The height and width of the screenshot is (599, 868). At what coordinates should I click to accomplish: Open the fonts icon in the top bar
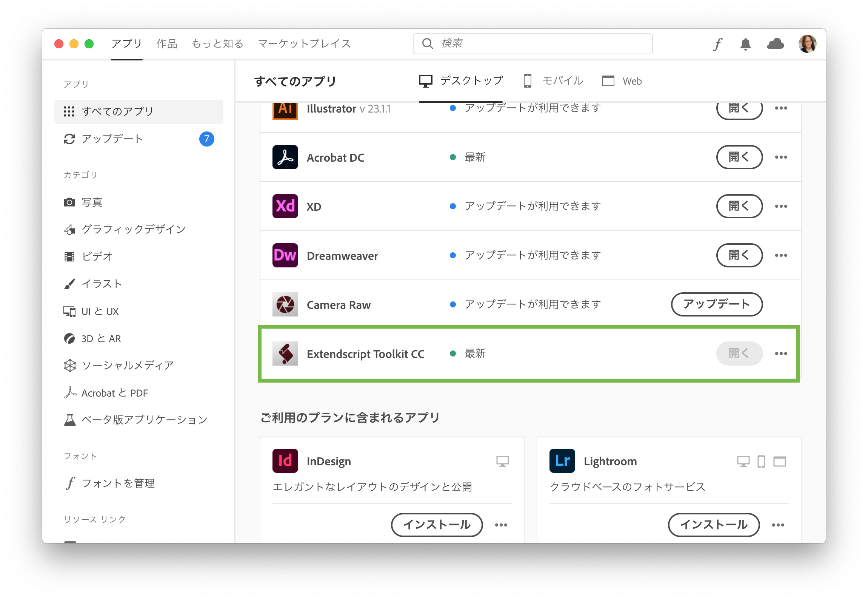717,44
